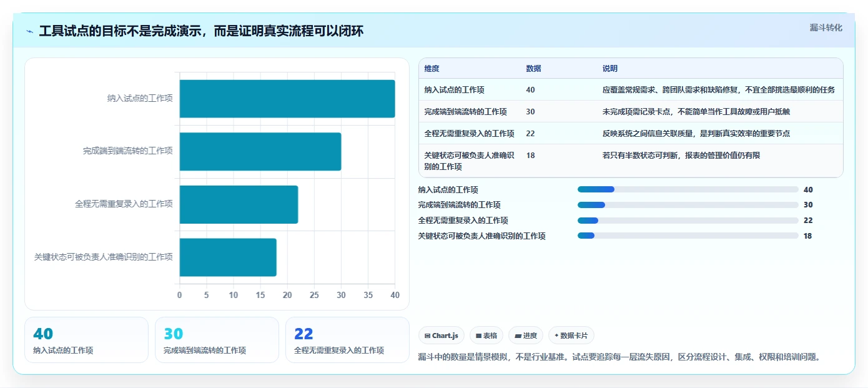Click progress list label 完成端到端流转的工作项
The height and width of the screenshot is (388, 868).
[460, 205]
